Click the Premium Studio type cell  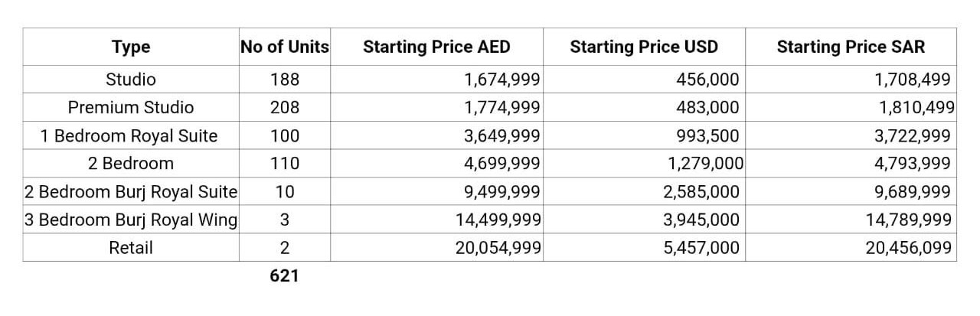[131, 108]
